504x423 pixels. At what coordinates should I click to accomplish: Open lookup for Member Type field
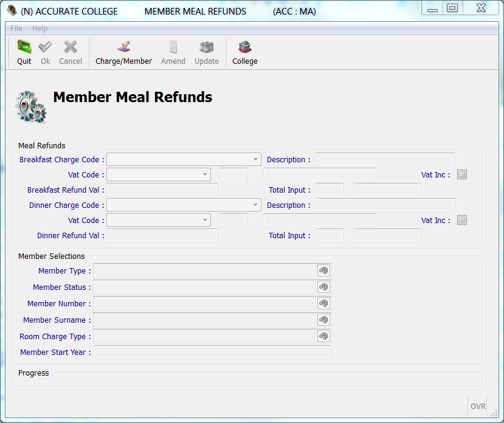click(323, 270)
